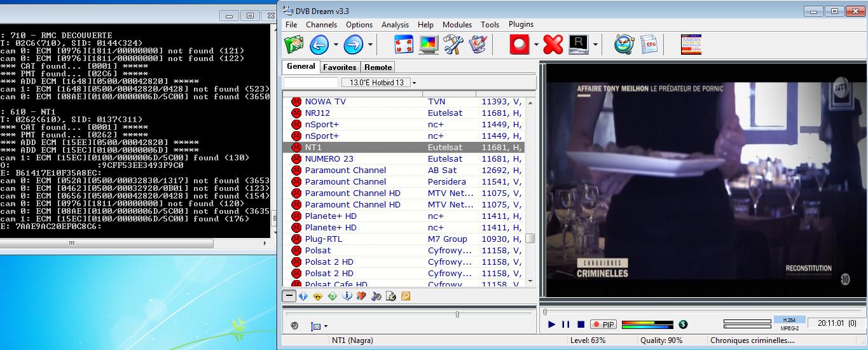Click the music notes radio filter icon
This screenshot has width=868, height=350.
click(376, 296)
